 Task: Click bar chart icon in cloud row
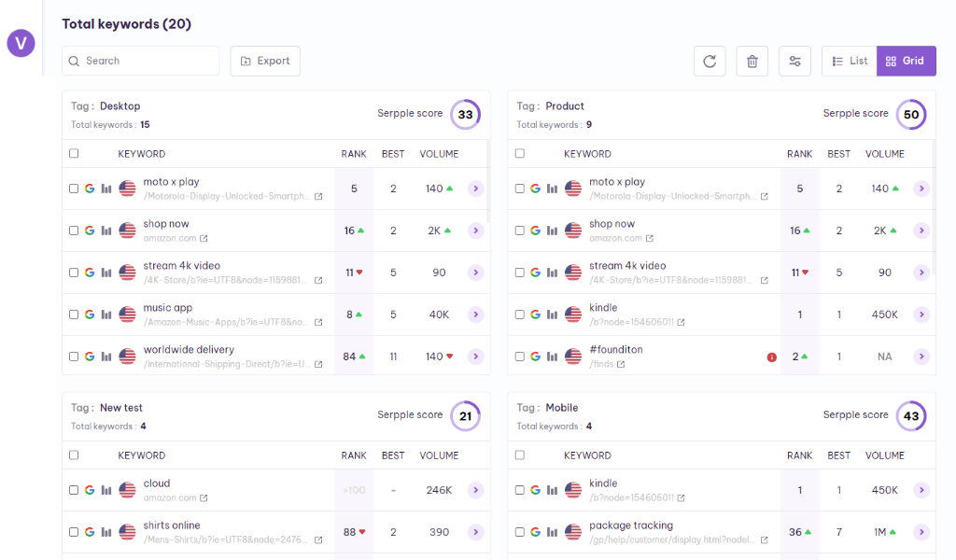pyautogui.click(x=106, y=490)
